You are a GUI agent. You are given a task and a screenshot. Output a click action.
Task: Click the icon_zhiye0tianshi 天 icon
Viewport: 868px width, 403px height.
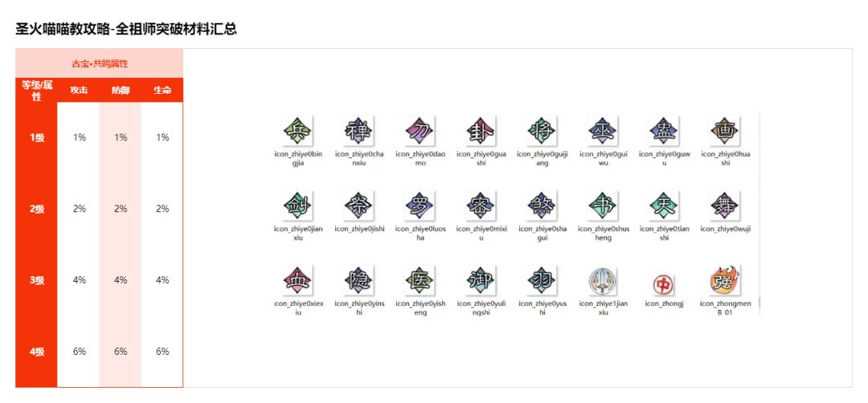pos(664,205)
